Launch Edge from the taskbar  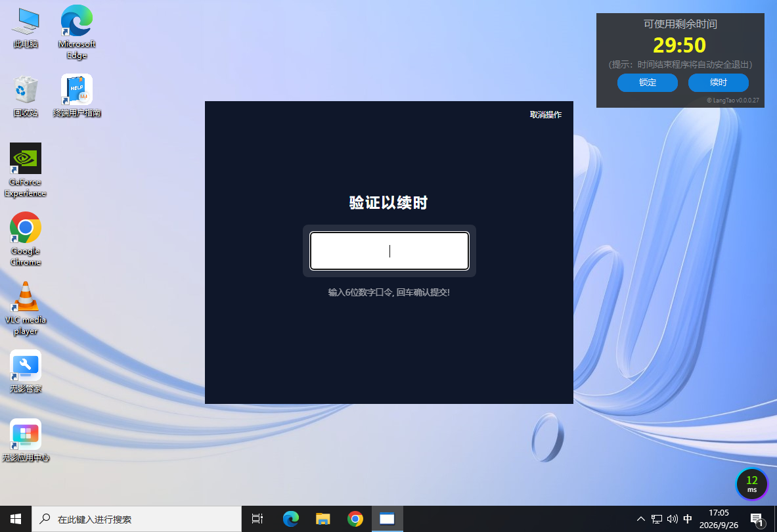click(290, 519)
